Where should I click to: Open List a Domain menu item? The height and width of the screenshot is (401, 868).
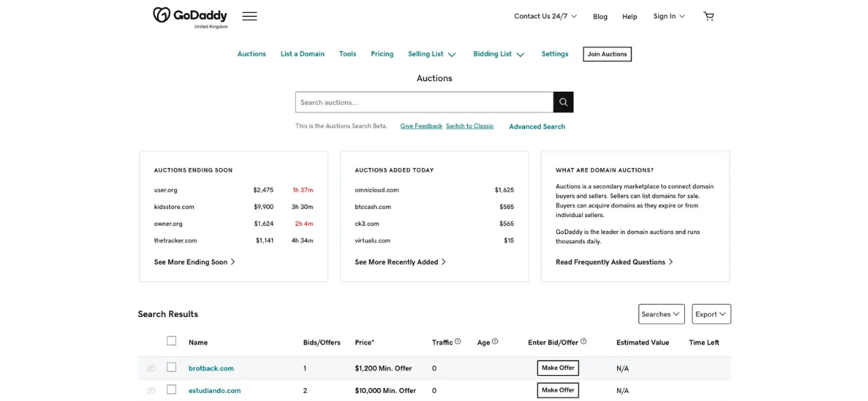[302, 54]
